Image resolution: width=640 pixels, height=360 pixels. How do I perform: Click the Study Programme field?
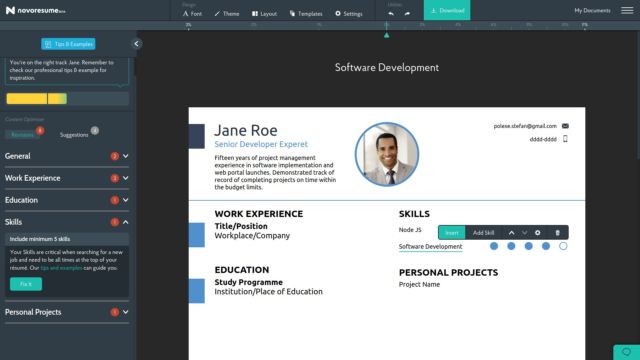point(248,282)
